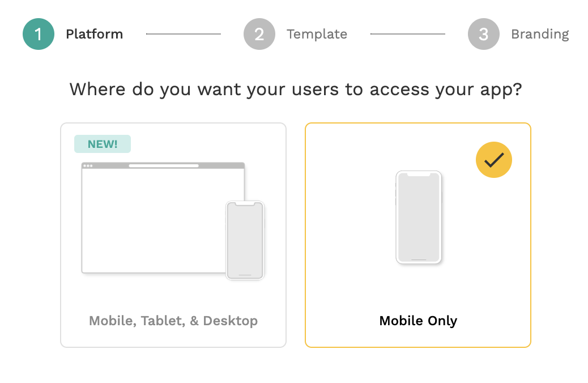Click the line between Platform and Template
Viewport: 588px width, 383px height.
tap(184, 34)
